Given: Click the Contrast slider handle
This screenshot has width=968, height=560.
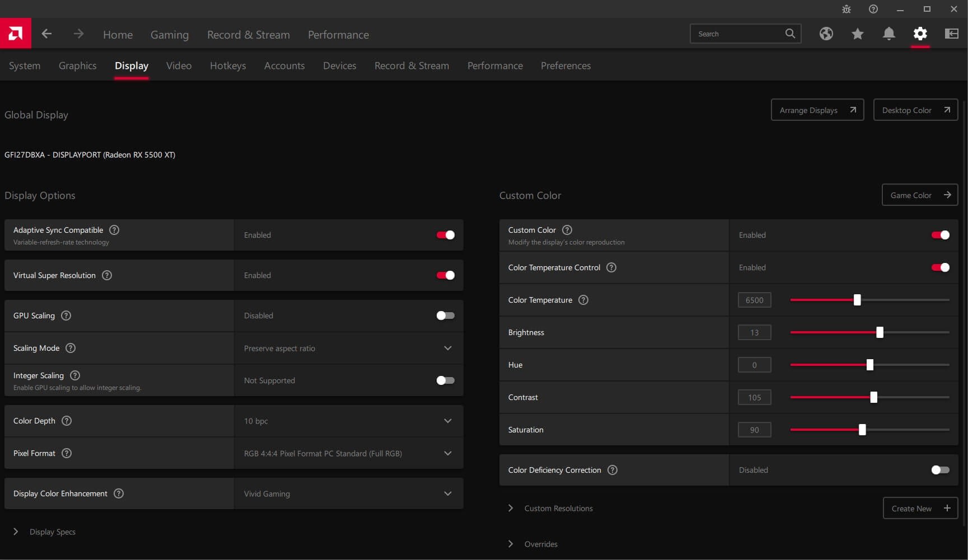Looking at the screenshot, I should [x=874, y=397].
